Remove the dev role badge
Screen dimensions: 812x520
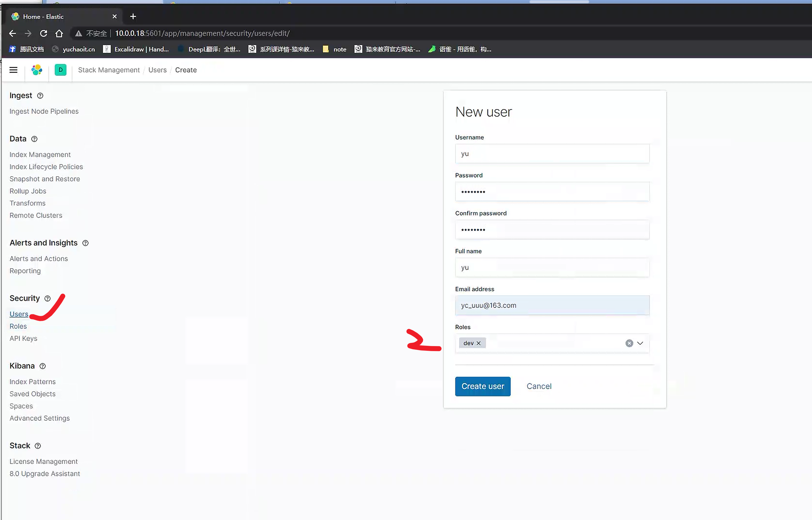(479, 343)
